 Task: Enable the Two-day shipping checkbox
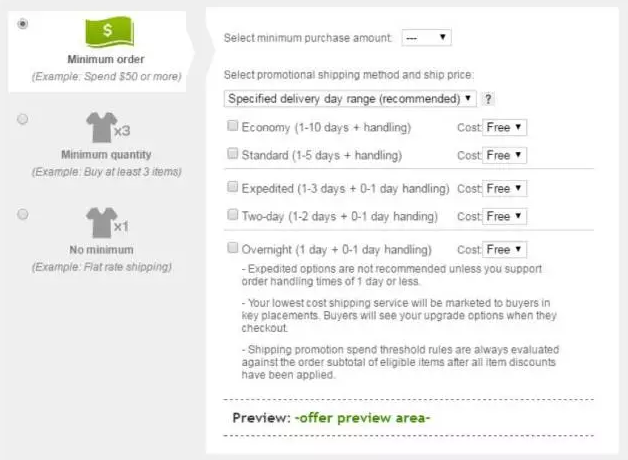click(x=233, y=215)
